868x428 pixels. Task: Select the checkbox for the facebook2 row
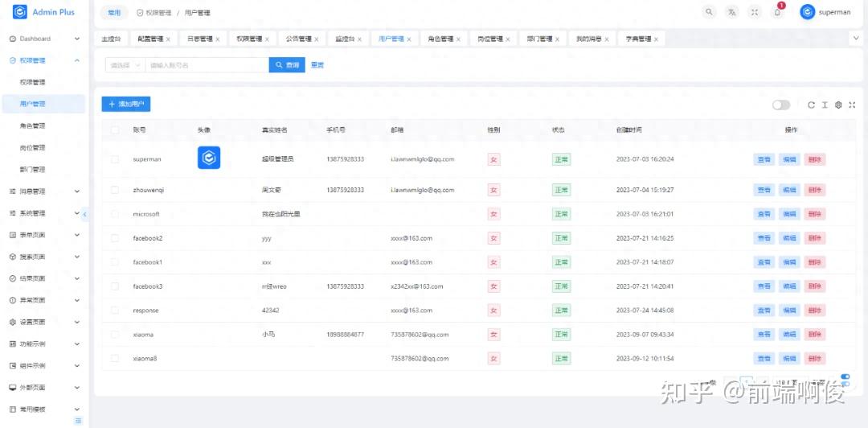point(115,238)
